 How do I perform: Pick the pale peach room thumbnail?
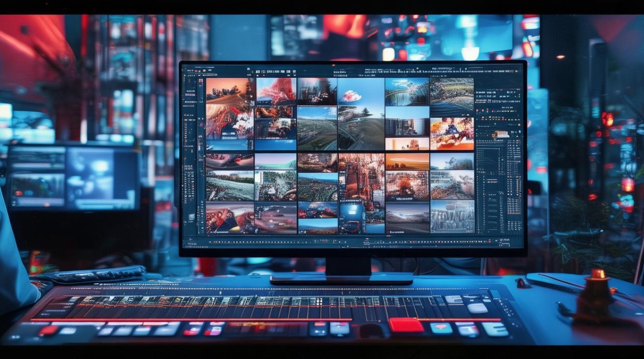[407, 144]
